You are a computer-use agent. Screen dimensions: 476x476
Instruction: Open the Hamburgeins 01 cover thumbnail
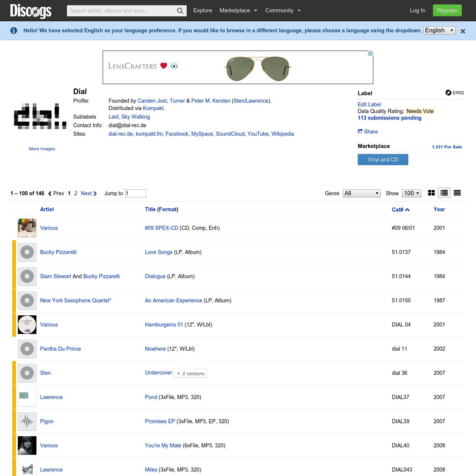tap(27, 325)
